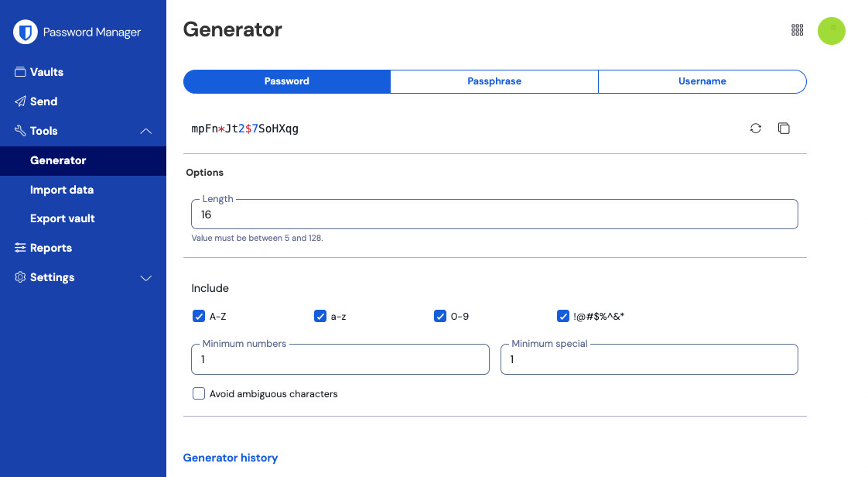
Task: Toggle the 0-9 numbers checkbox
Action: click(440, 316)
